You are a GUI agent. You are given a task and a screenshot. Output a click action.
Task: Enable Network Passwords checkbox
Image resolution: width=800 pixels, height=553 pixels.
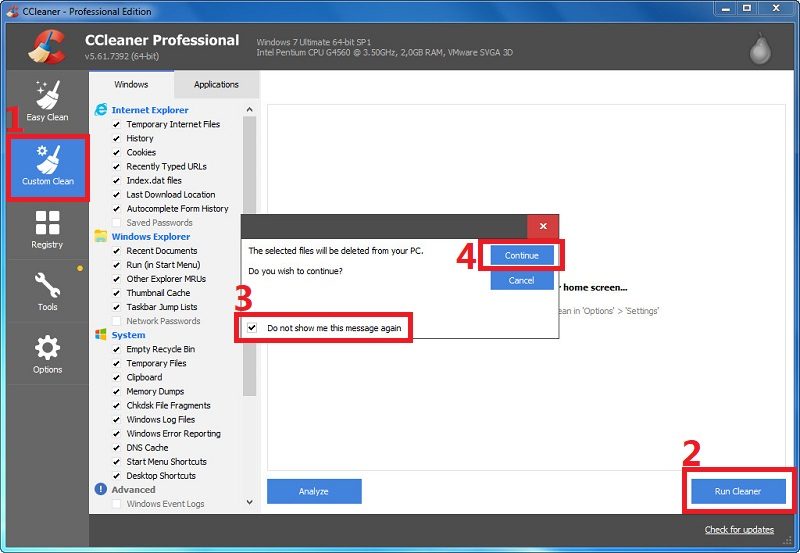pyautogui.click(x=116, y=321)
